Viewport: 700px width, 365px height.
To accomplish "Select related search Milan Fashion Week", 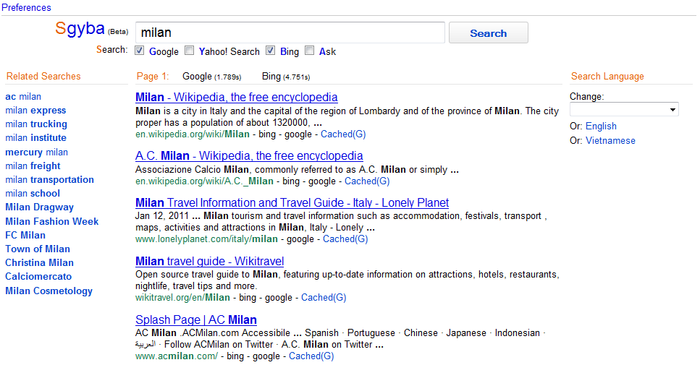I will coord(52,221).
